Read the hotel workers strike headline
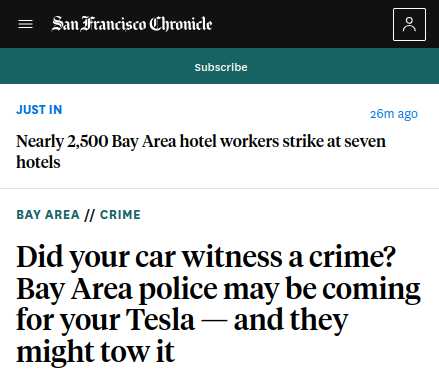This screenshot has width=439, height=379. pyautogui.click(x=201, y=152)
